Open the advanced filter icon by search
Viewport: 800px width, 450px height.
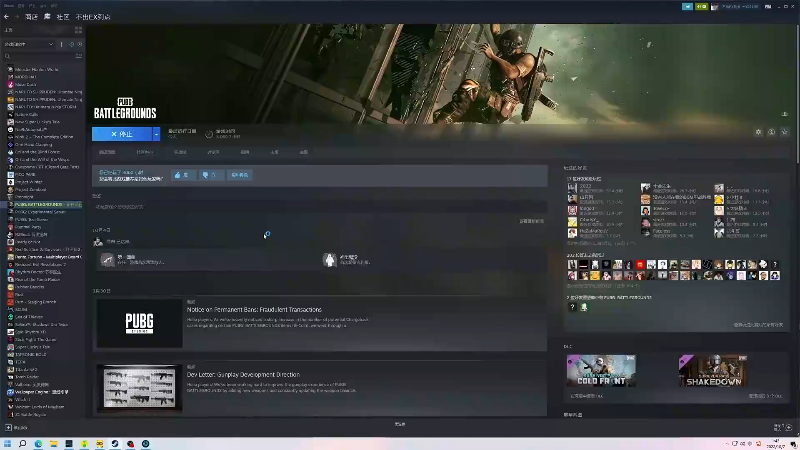point(79,56)
